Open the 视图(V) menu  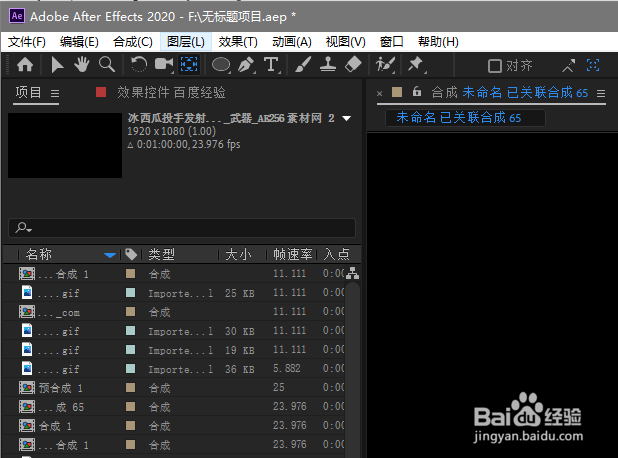click(346, 42)
